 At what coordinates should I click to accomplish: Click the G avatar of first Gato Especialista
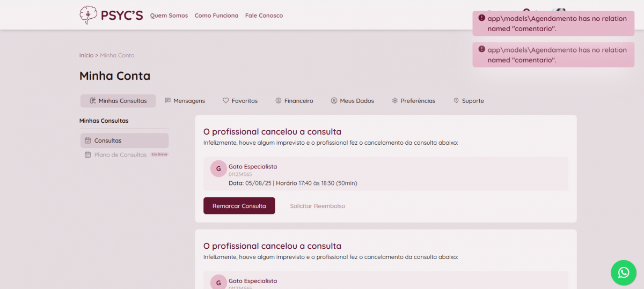coord(218,168)
